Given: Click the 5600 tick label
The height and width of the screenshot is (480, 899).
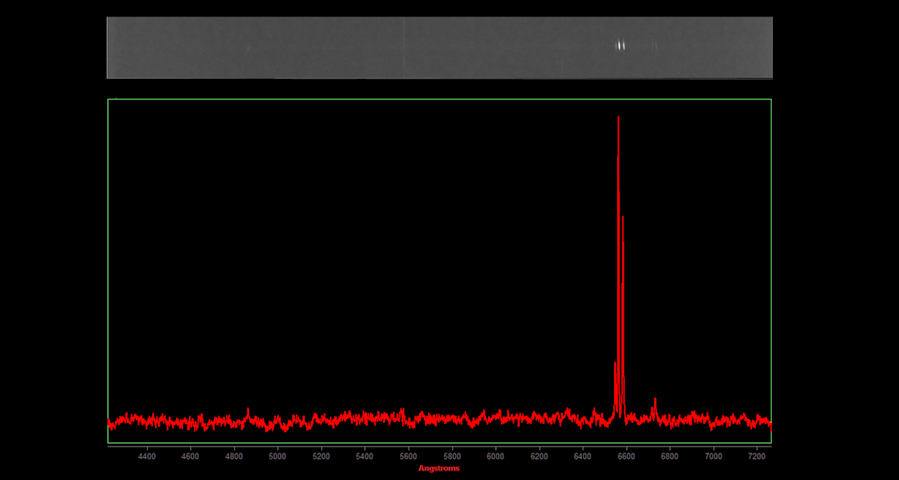Looking at the screenshot, I should point(408,456).
